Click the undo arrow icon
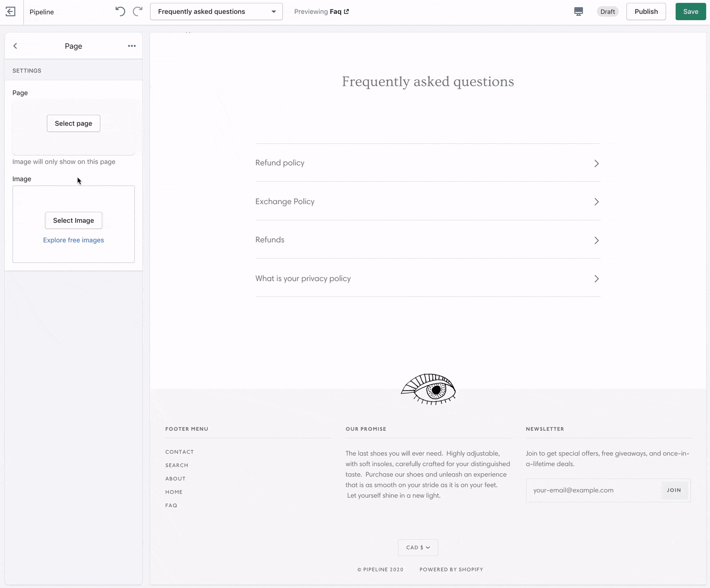Screen dimensions: 710x588 [x=120, y=11]
